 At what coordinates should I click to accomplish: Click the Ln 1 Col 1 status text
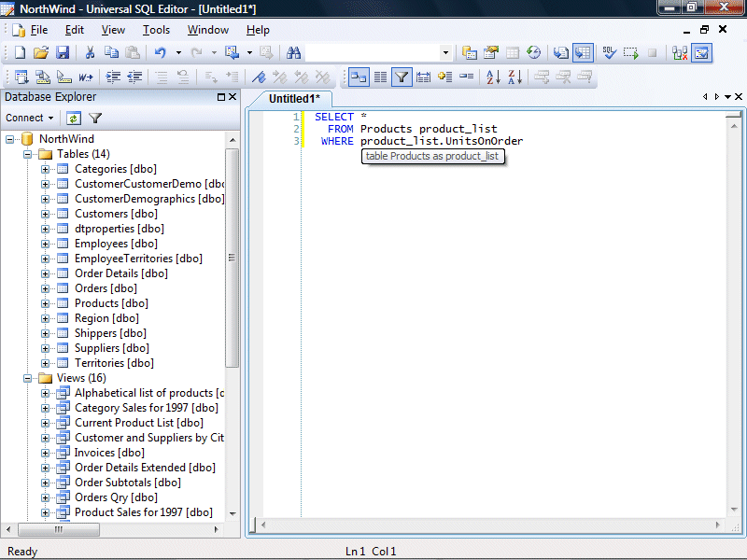point(371,552)
